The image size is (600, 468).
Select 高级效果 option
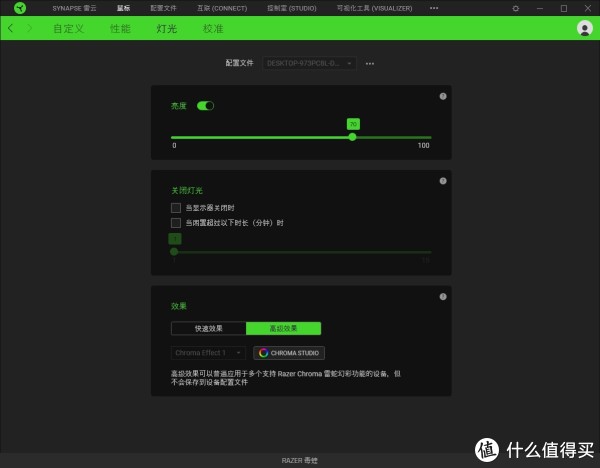[283, 328]
